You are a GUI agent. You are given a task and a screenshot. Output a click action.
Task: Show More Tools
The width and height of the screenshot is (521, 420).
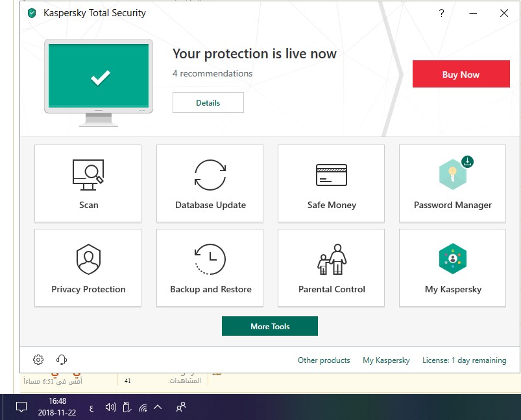(270, 326)
